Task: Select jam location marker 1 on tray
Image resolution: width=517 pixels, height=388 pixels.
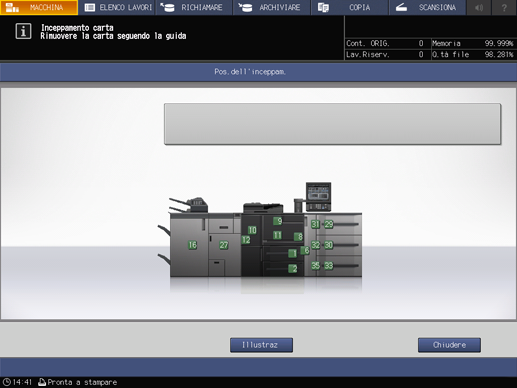Action: pyautogui.click(x=293, y=253)
